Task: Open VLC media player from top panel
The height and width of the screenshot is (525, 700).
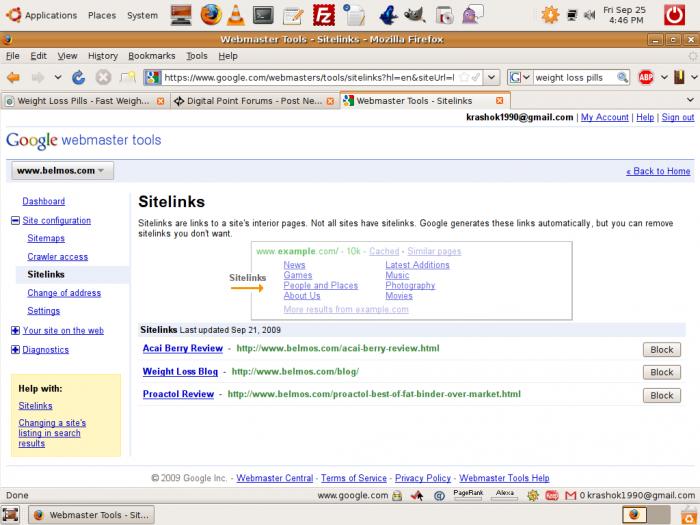Action: tap(235, 14)
